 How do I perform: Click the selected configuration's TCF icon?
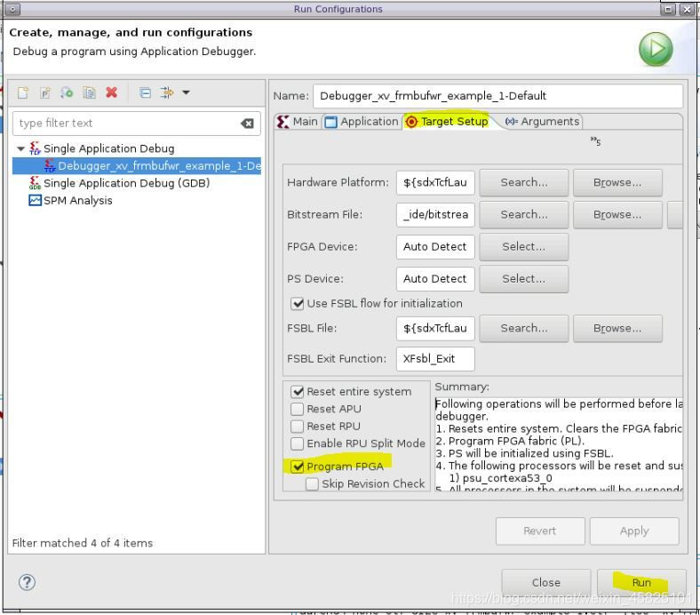pyautogui.click(x=50, y=165)
